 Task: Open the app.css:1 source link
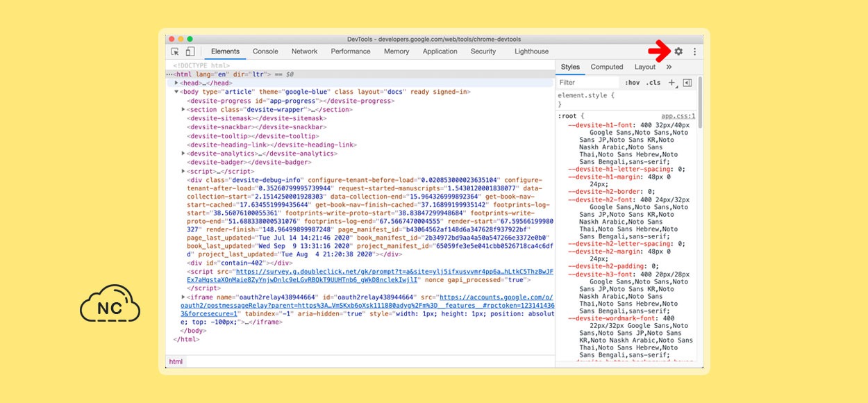click(678, 116)
